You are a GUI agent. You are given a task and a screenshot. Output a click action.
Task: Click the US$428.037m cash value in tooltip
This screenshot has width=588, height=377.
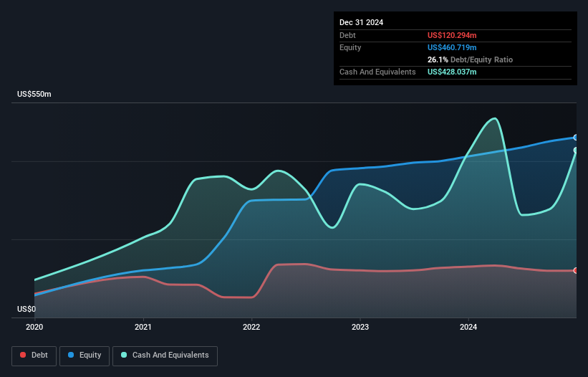point(452,72)
